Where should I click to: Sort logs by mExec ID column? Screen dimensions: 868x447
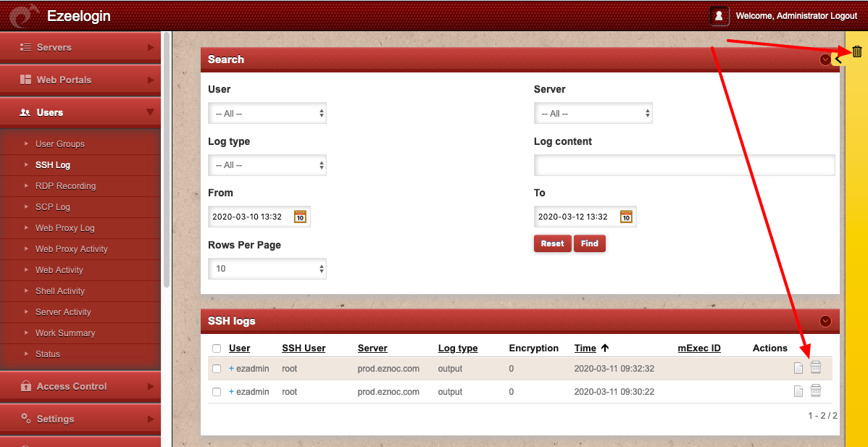click(x=699, y=348)
